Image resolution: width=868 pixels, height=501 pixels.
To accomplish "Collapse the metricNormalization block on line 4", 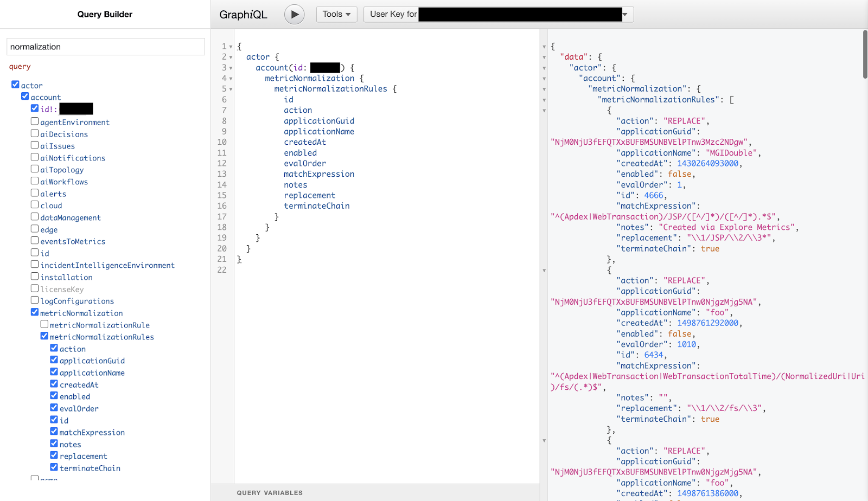I will point(231,79).
